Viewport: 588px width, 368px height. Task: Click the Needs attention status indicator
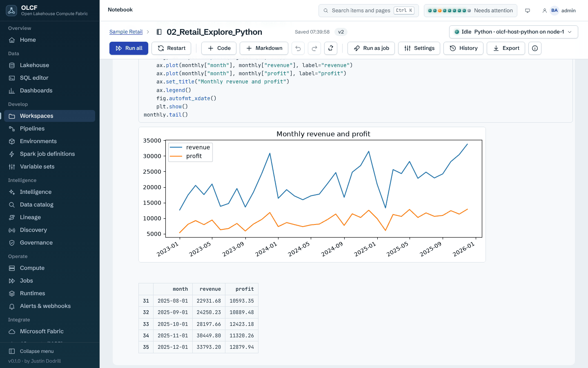coord(470,11)
